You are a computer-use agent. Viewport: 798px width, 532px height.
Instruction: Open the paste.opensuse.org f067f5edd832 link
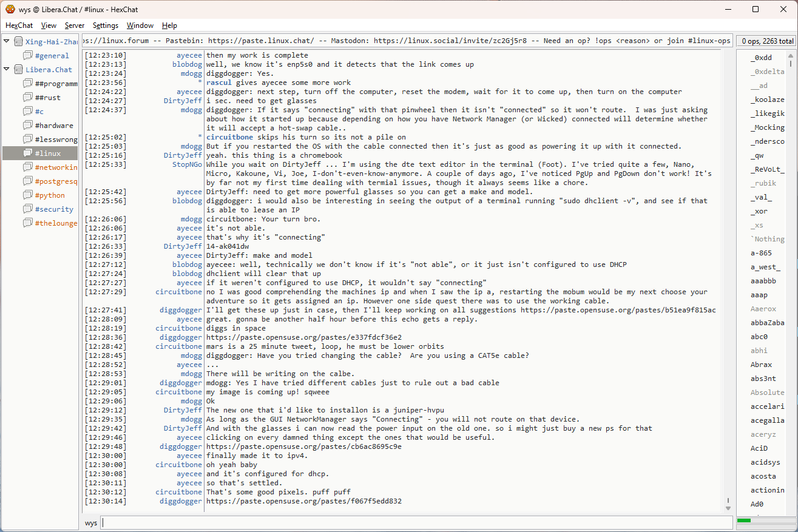coord(303,501)
